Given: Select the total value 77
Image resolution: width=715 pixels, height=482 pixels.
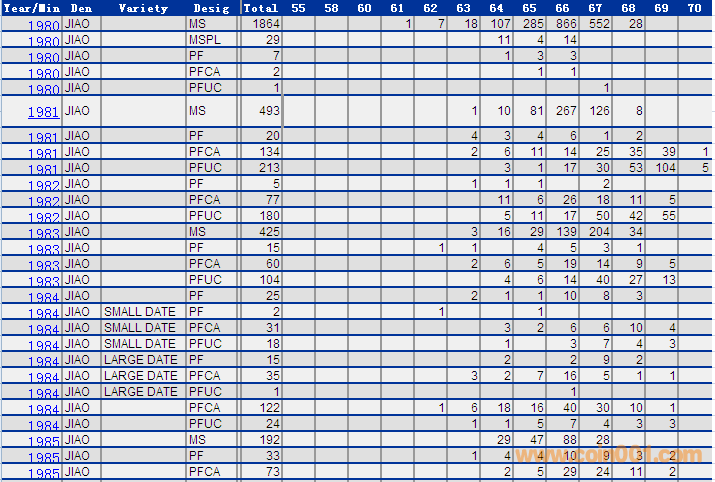Looking at the screenshot, I should pyautogui.click(x=273, y=200).
